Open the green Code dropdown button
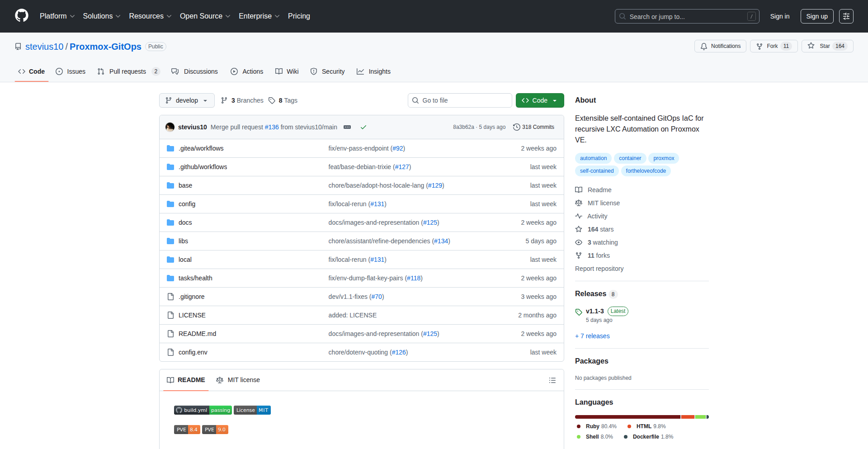Viewport: 868px width, 449px height. [540, 100]
